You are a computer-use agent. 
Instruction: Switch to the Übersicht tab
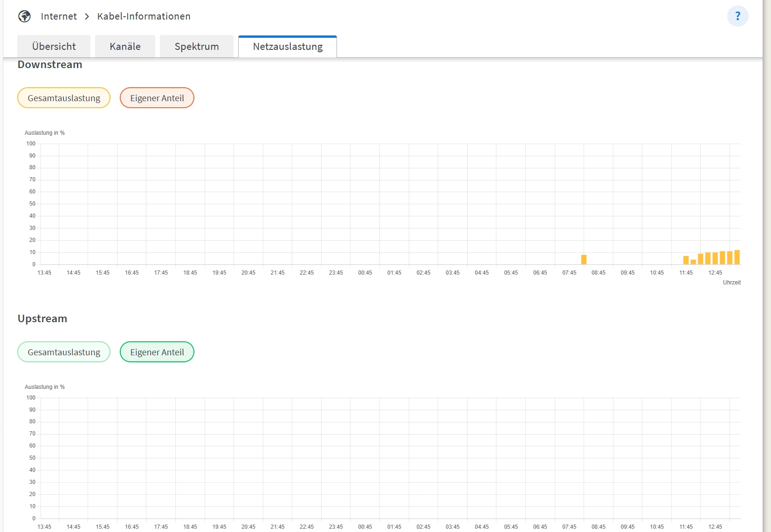(x=54, y=47)
